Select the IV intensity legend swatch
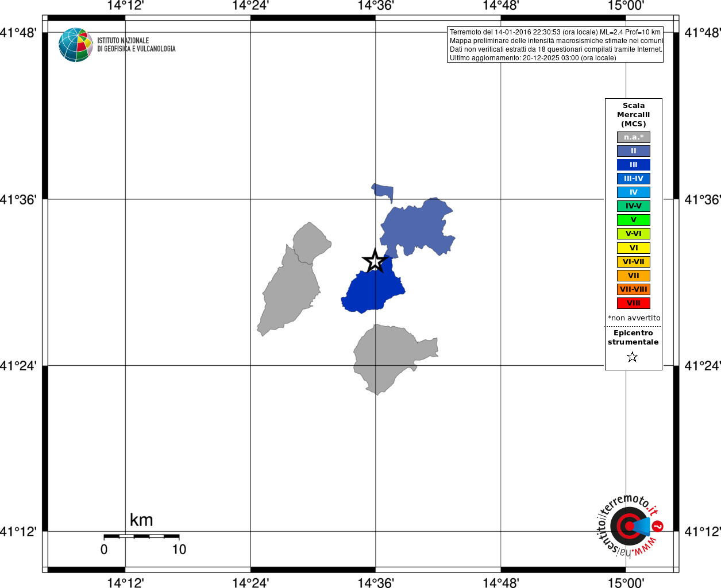This screenshot has height=588, width=721. click(x=634, y=192)
